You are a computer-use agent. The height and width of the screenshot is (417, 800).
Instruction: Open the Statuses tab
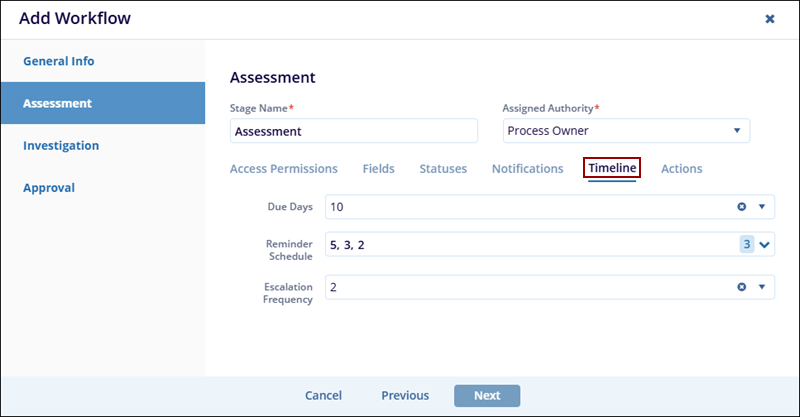click(443, 169)
